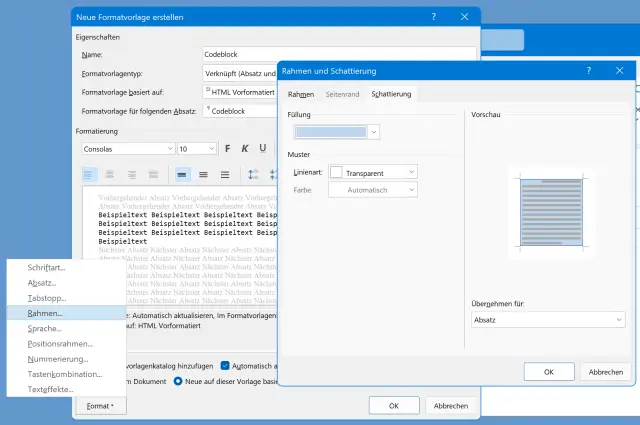This screenshot has width=640, height=425.
Task: Choose 'Nummerierung...' from the Format menu
Action: tap(58, 358)
